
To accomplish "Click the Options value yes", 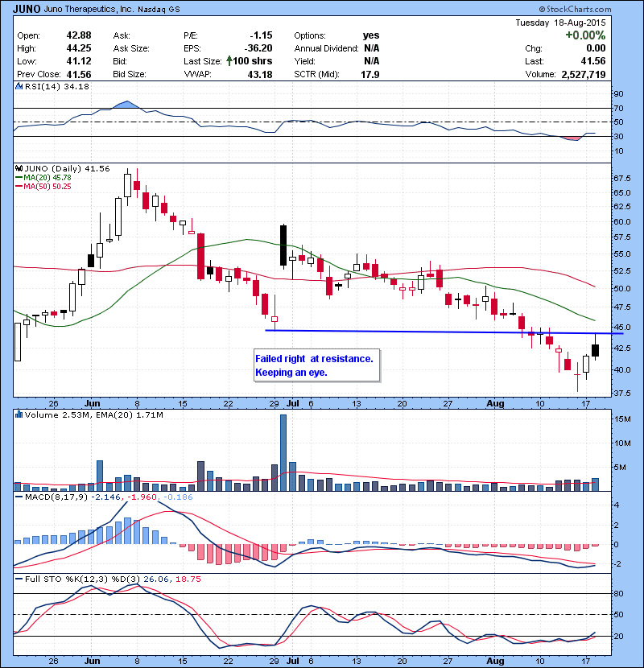I will [x=371, y=35].
